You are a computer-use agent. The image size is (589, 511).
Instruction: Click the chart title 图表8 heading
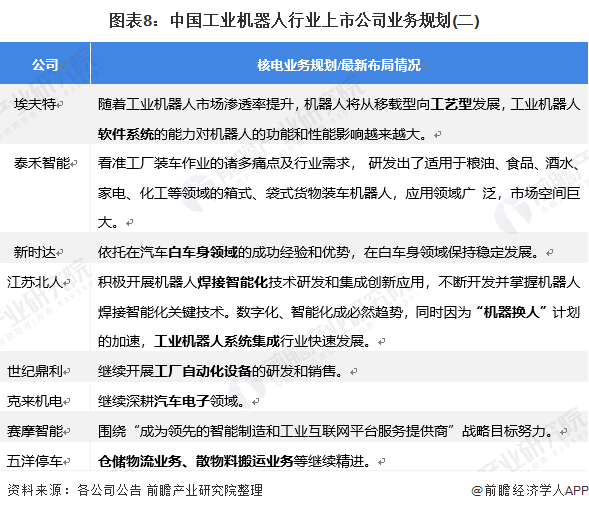pos(294,20)
